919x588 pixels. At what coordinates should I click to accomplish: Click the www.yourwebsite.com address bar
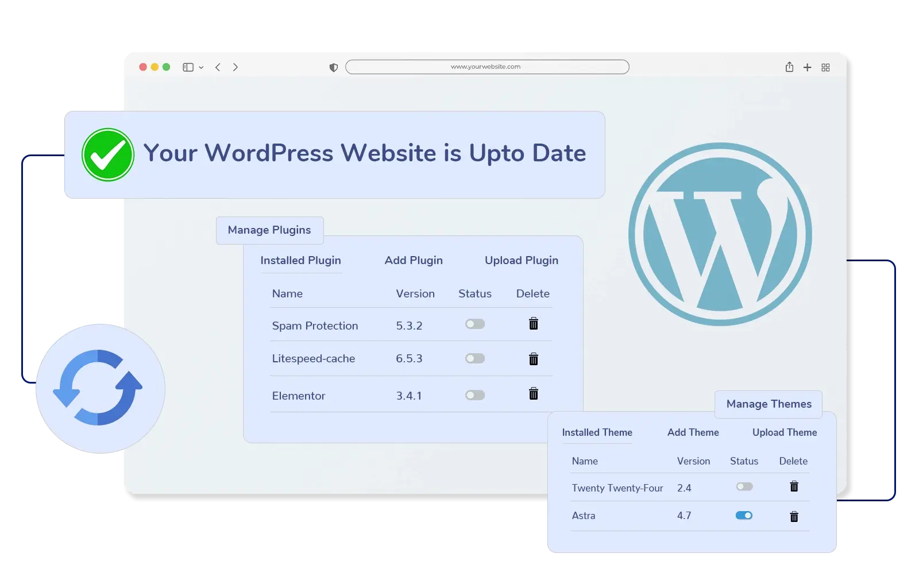[487, 67]
